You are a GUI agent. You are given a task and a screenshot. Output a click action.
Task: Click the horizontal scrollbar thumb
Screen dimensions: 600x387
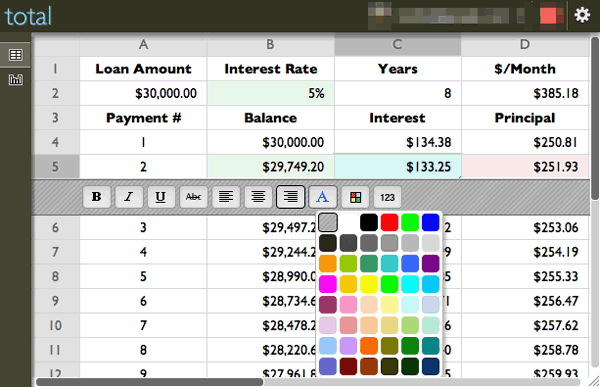(x=150, y=382)
